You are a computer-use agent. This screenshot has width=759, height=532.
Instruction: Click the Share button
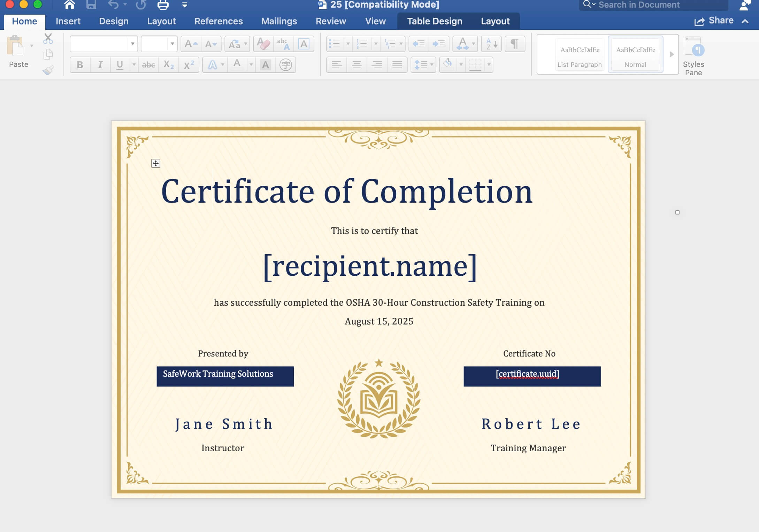pyautogui.click(x=714, y=21)
